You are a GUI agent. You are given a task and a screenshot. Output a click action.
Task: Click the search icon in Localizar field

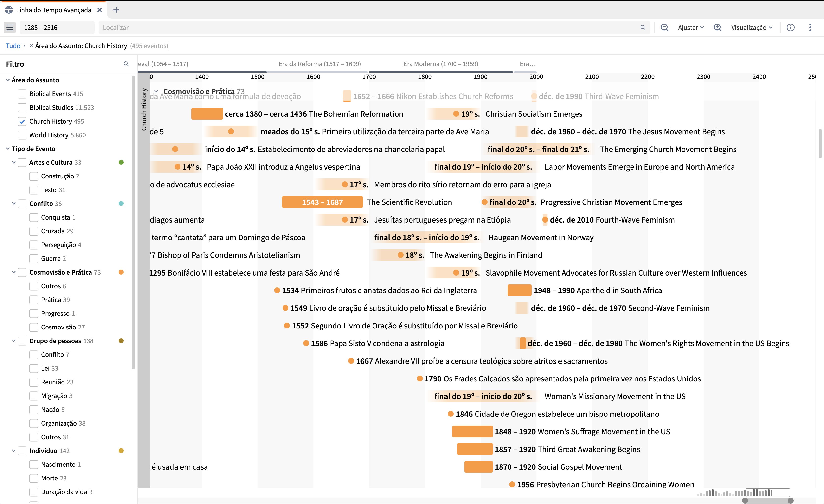643,27
